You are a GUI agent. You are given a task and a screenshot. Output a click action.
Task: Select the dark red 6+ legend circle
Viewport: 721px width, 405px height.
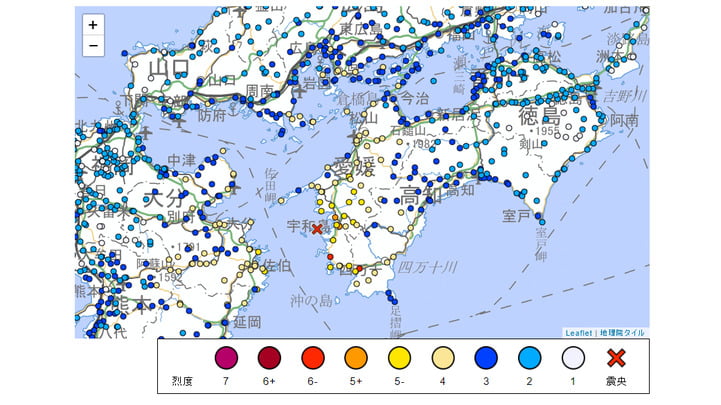point(268,357)
